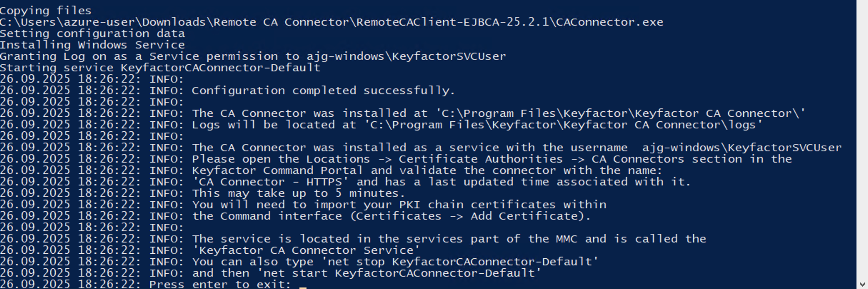Click the scroll down arrow
The image size is (868, 289).
point(862,284)
